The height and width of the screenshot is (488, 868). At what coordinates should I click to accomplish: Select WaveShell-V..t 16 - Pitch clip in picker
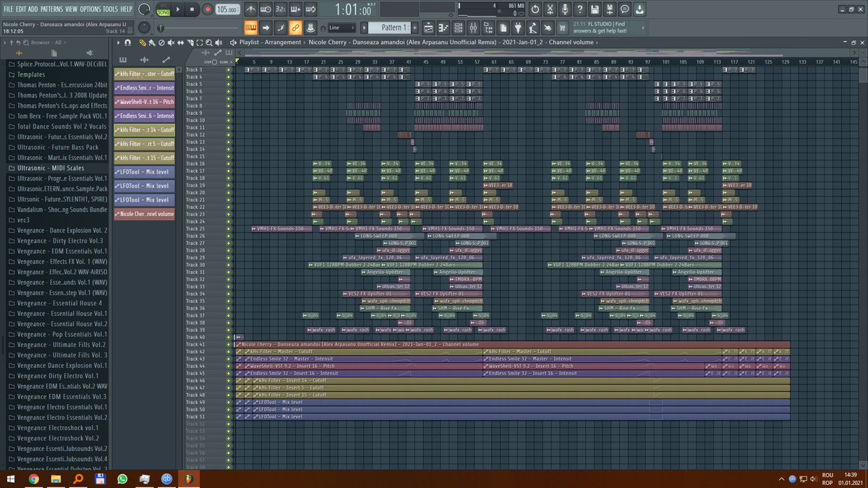tap(145, 102)
